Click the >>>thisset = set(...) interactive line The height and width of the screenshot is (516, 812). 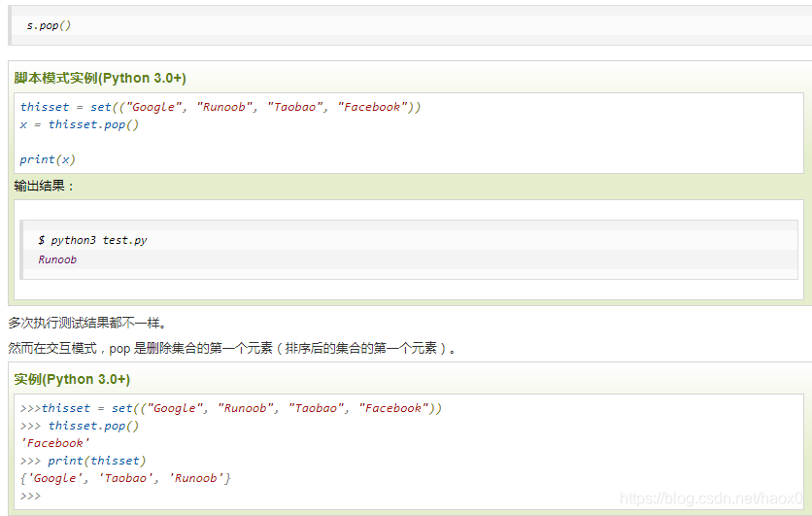tap(231, 408)
